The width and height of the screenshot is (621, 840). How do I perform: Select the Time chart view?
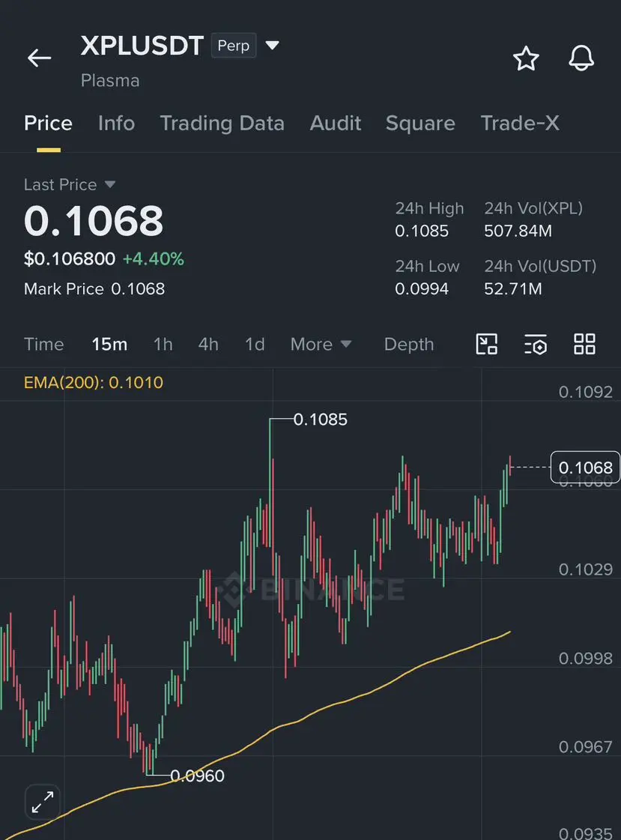pos(44,344)
